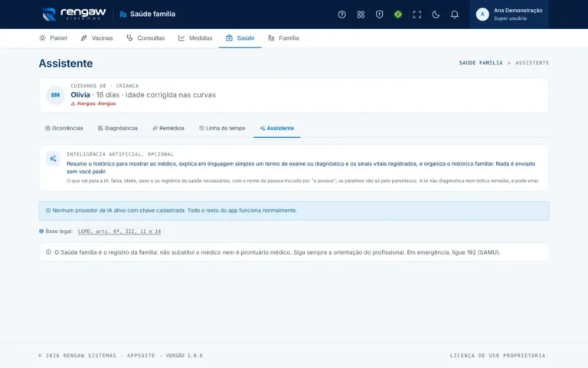Screen dimensions: 588x368
Task: Click the Família people icon
Action: (271, 38)
